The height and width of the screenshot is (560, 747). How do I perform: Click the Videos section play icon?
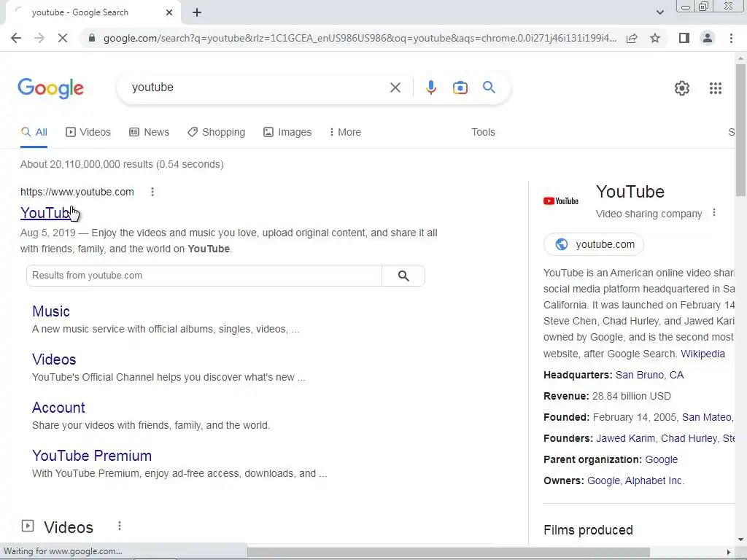point(28,526)
